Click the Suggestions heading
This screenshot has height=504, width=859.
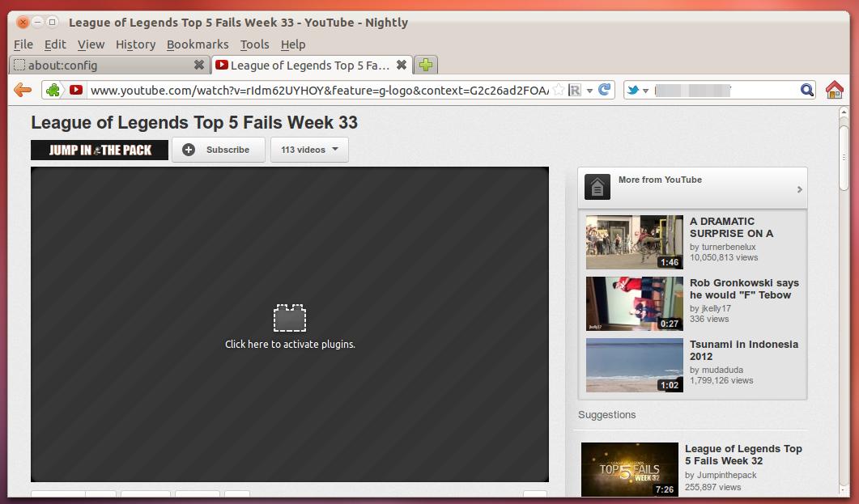(x=606, y=415)
